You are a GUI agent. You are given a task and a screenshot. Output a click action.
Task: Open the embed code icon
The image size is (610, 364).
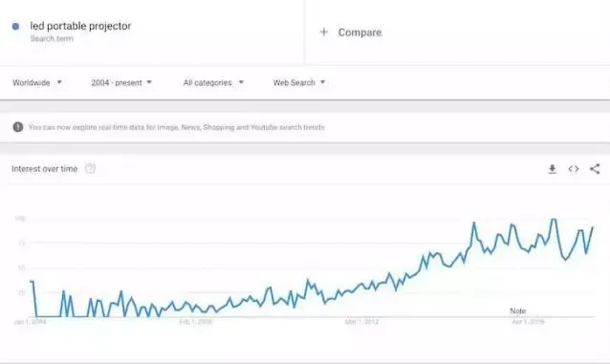click(574, 169)
